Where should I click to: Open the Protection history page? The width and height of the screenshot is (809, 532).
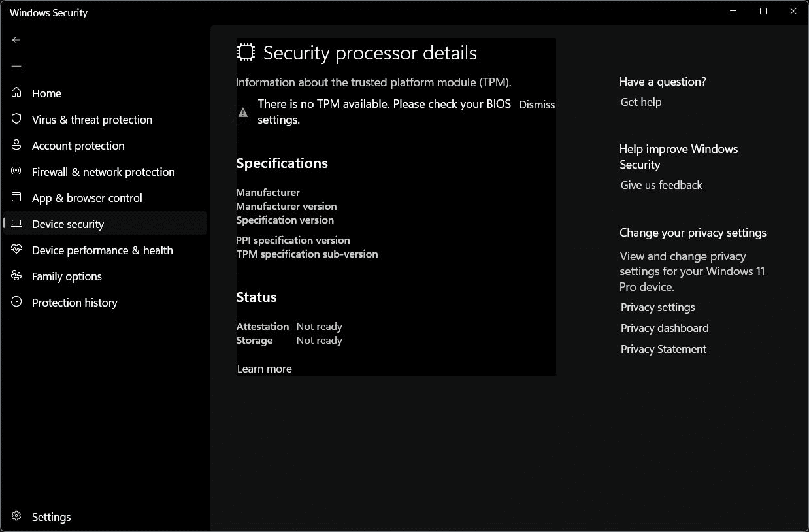point(74,303)
